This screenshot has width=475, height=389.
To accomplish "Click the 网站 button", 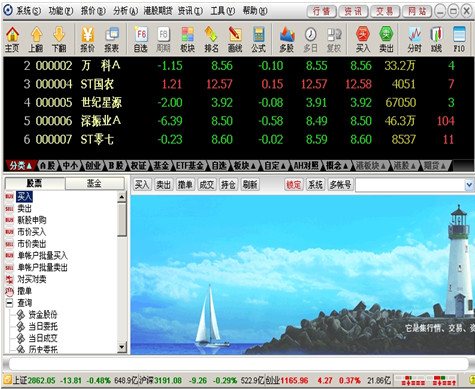I will point(417,12).
